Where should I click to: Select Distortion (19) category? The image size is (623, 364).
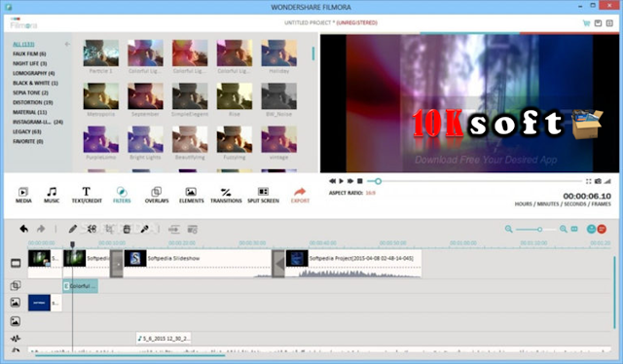[x=32, y=102]
